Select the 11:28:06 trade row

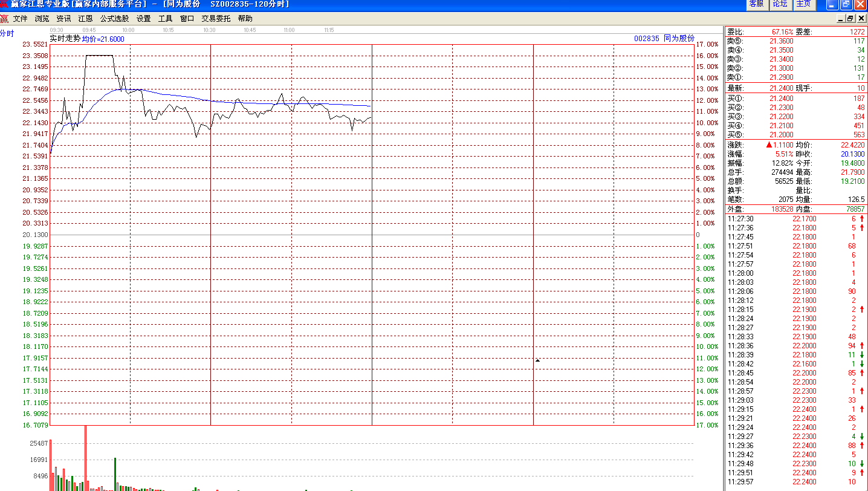coord(795,291)
